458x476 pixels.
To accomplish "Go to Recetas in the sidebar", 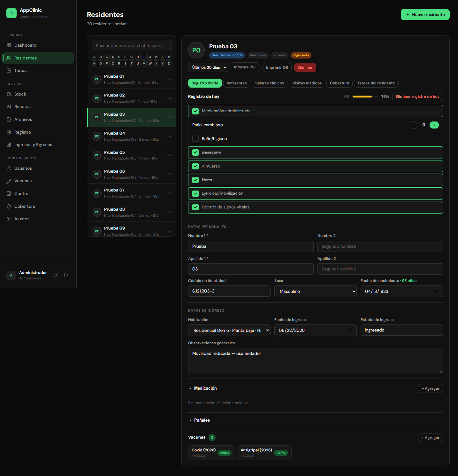I will pos(38,107).
